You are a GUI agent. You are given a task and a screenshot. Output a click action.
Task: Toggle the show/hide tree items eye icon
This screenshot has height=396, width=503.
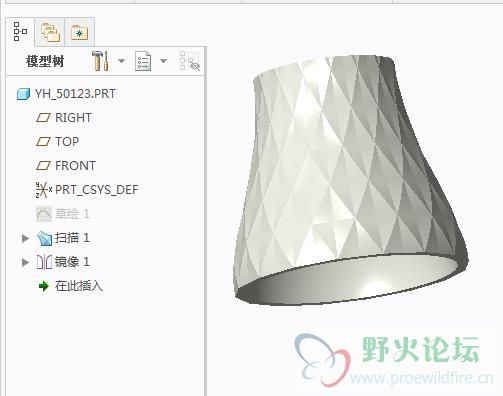click(190, 61)
